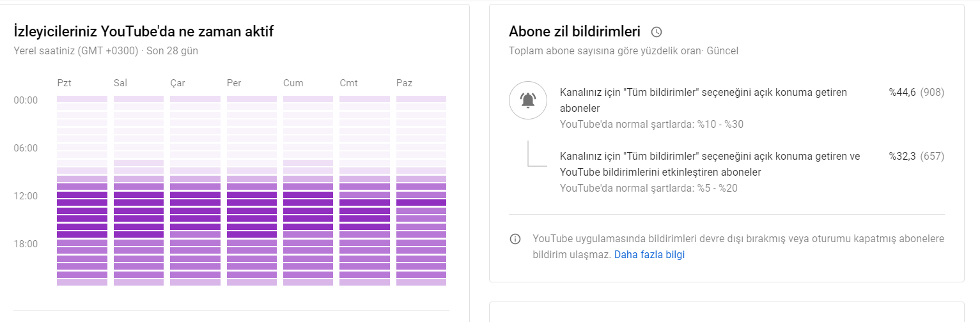The width and height of the screenshot is (980, 322).
Task: Click the "%32,3 (657)" subscriber value
Action: [916, 156]
